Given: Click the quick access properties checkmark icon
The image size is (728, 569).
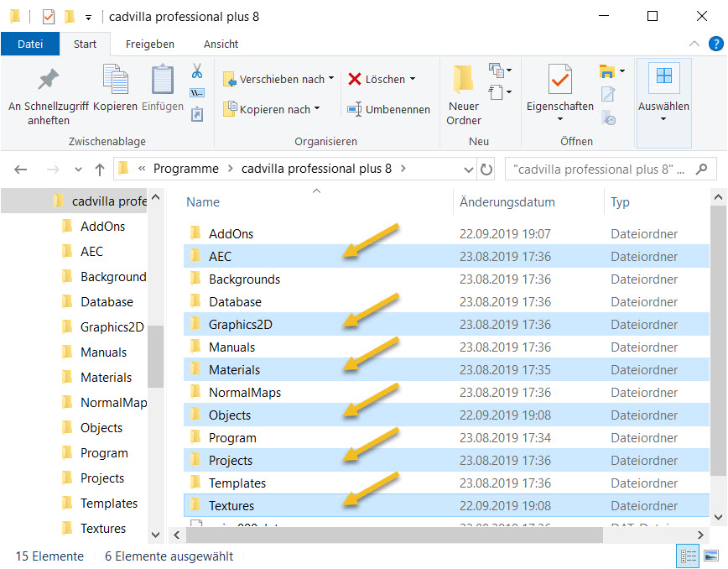Looking at the screenshot, I should tap(49, 17).
